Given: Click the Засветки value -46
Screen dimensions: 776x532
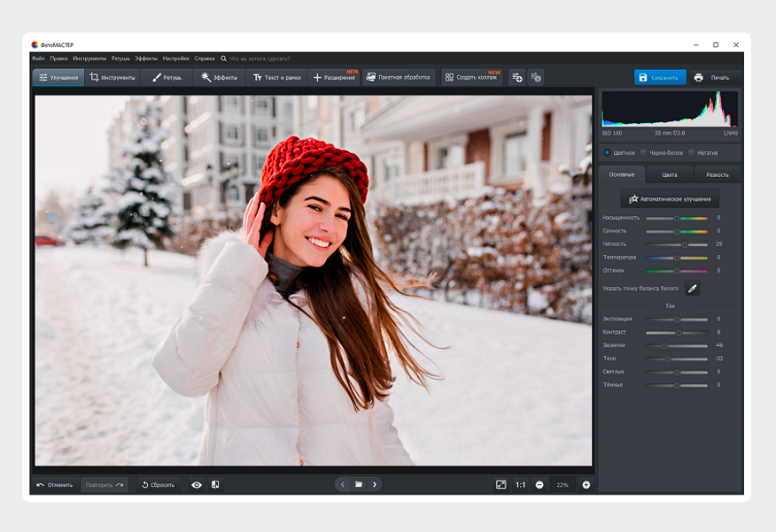Looking at the screenshot, I should pos(718,345).
